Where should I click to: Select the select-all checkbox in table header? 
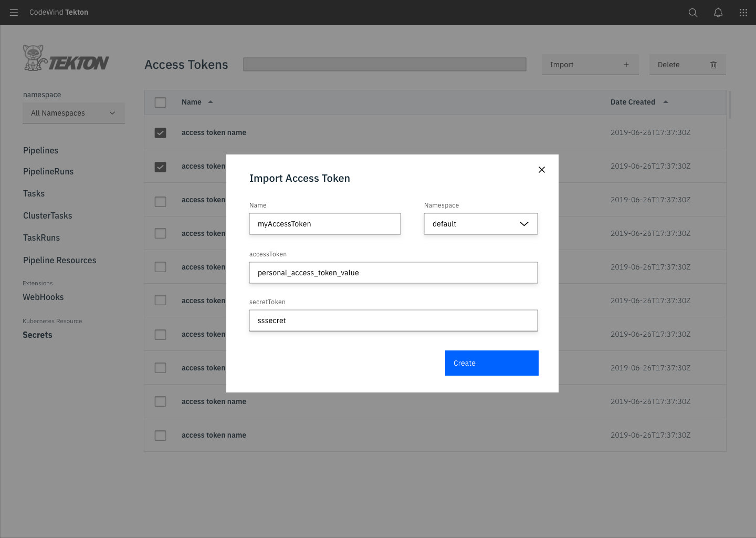click(160, 102)
